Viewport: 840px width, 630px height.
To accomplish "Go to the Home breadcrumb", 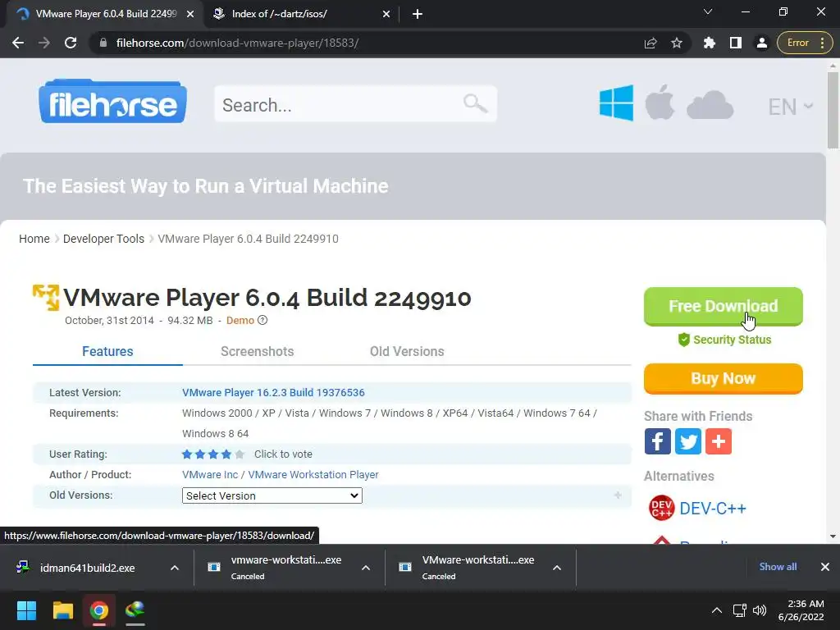I will pos(34,239).
